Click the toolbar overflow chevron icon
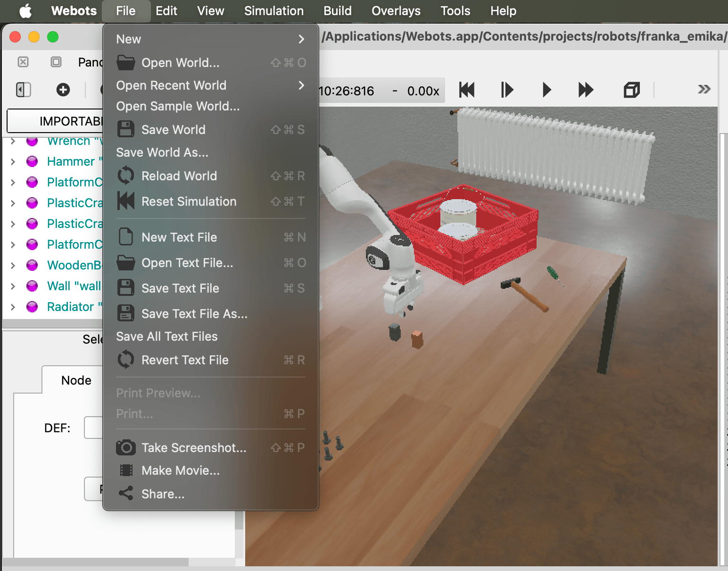 click(x=703, y=89)
